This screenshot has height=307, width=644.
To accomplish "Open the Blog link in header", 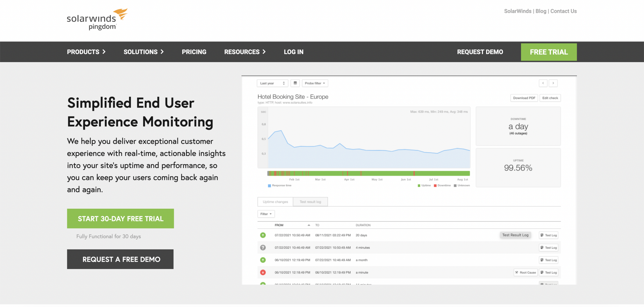I will (541, 11).
